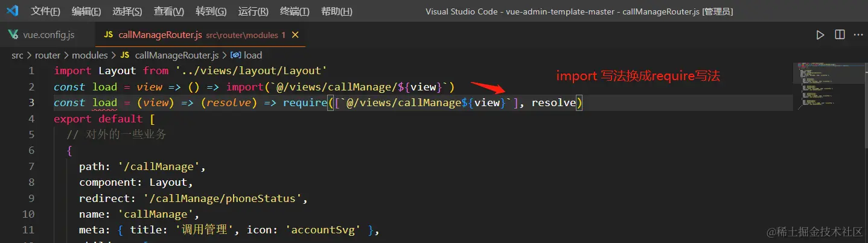Click the 'require' keyword on line 3

coord(304,103)
